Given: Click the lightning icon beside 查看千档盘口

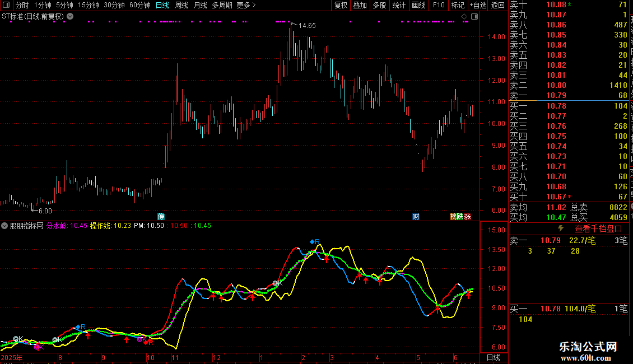Looking at the screenshot, I should click(561, 228).
